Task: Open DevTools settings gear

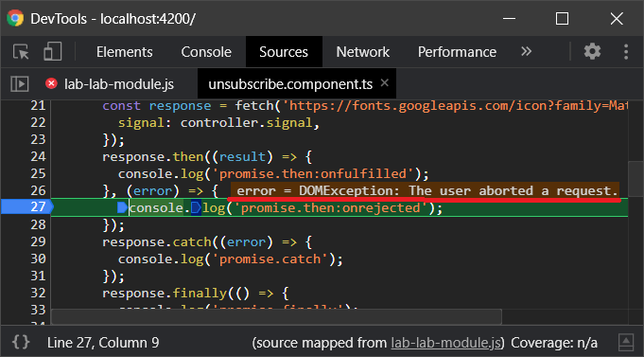Action: [x=592, y=52]
